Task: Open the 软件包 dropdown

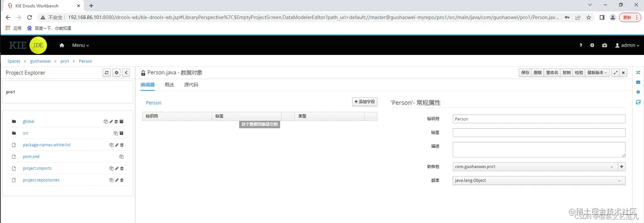Action: tap(535, 167)
